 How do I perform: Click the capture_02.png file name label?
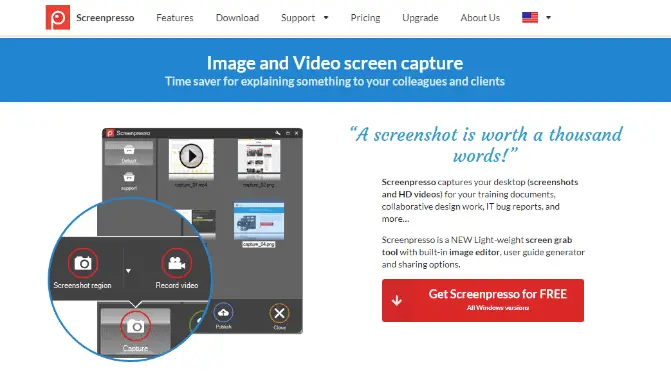tap(258, 185)
